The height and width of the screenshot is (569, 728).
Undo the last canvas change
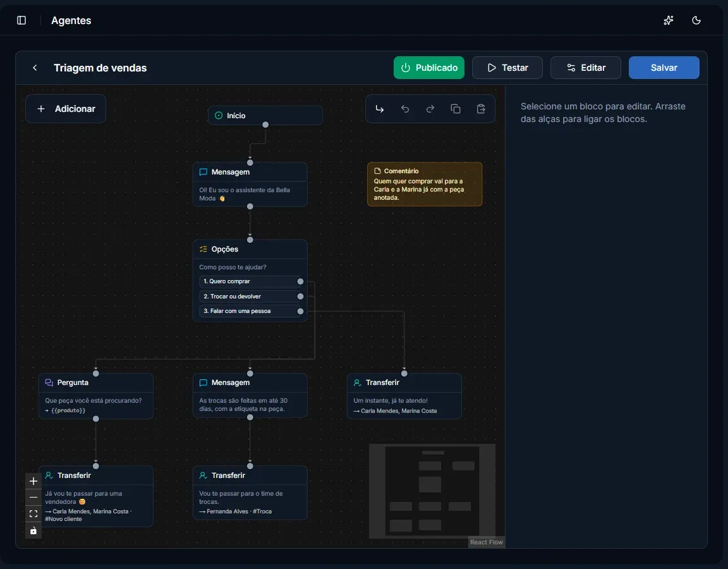pyautogui.click(x=405, y=109)
